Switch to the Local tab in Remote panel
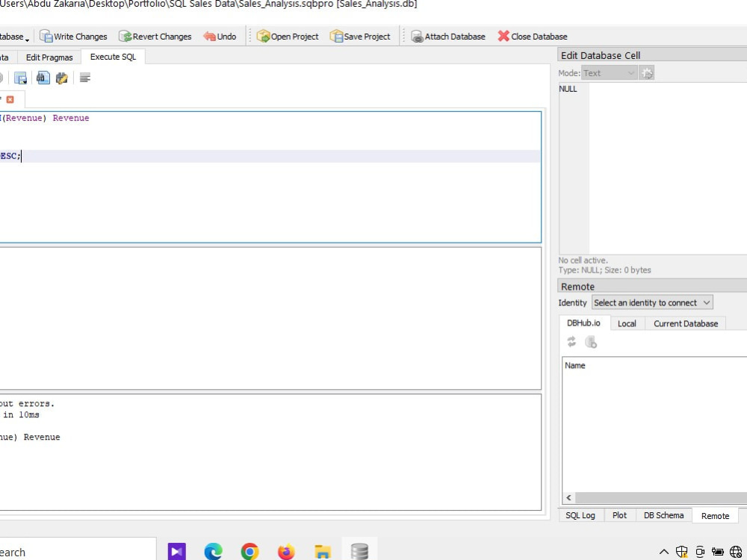The height and width of the screenshot is (560, 747). pos(627,323)
